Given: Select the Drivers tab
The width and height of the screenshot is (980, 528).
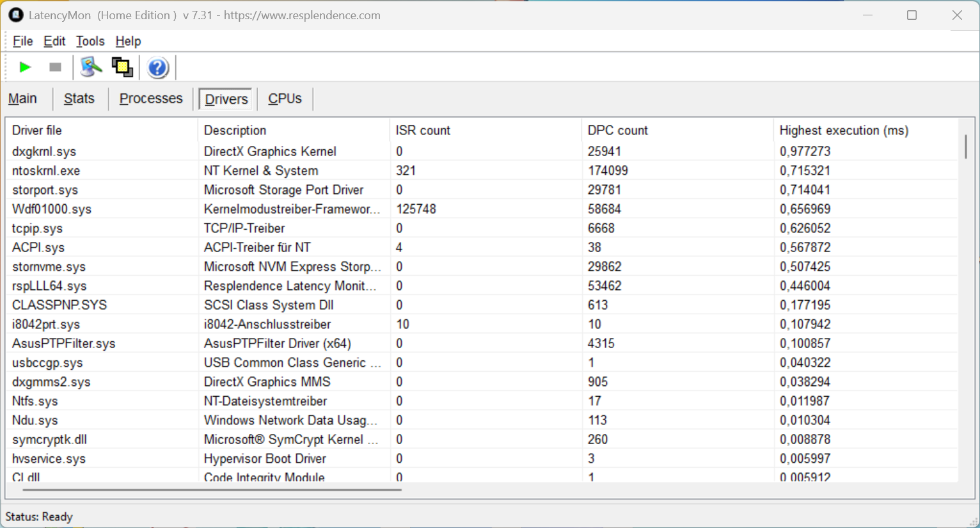Looking at the screenshot, I should 226,99.
